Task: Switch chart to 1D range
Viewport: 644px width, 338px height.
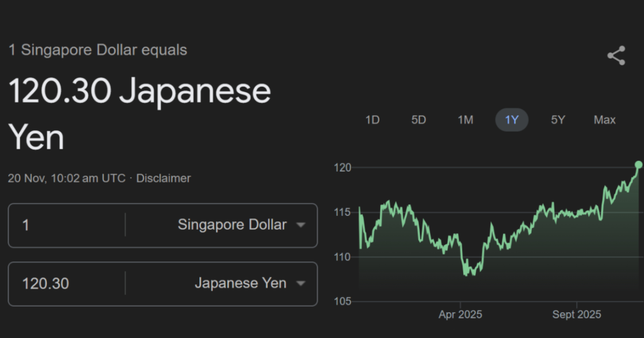Action: [372, 120]
